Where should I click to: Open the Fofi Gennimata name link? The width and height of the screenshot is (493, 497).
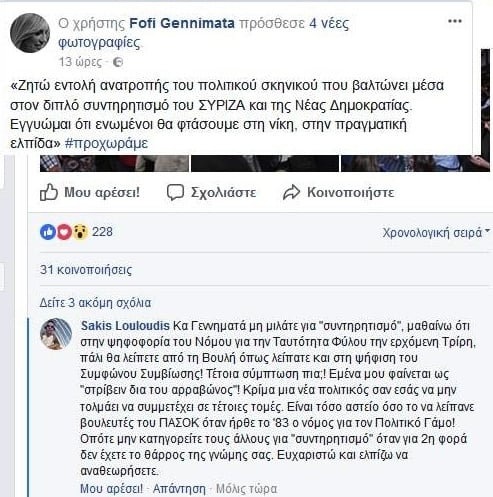click(x=182, y=23)
